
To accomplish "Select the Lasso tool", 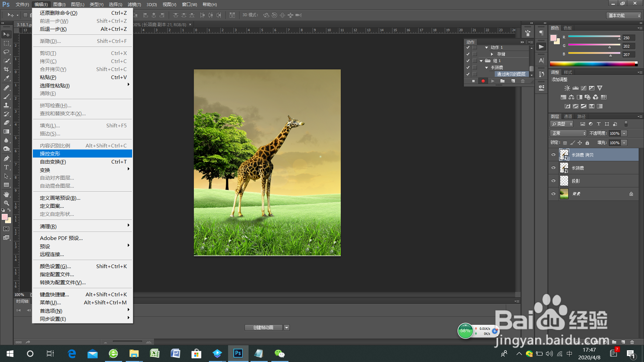I will (x=6, y=52).
